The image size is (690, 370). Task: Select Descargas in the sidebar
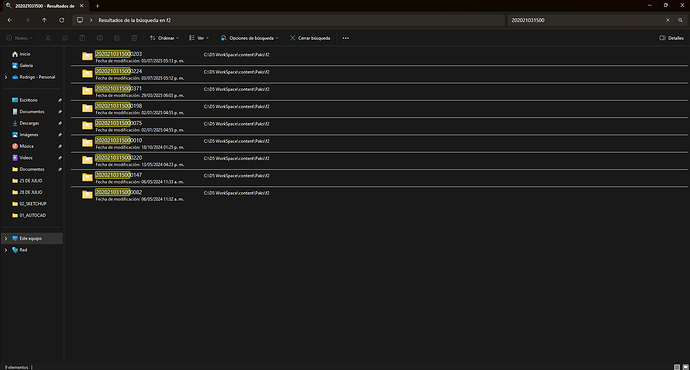coord(29,123)
